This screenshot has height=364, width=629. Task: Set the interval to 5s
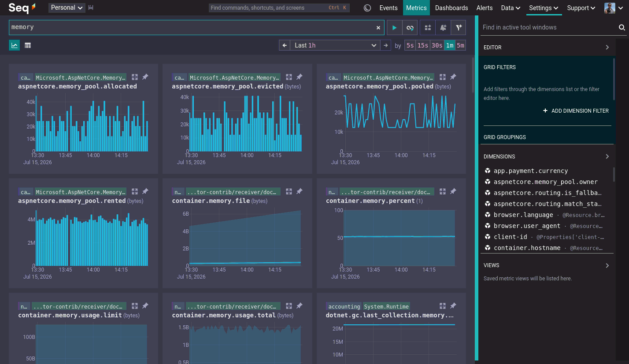click(x=410, y=45)
